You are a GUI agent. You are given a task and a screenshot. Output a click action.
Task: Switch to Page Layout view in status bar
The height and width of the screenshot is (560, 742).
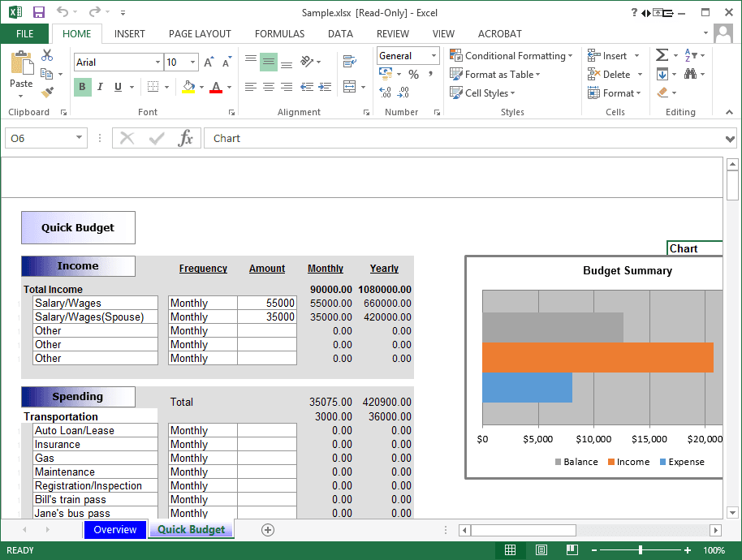click(541, 550)
